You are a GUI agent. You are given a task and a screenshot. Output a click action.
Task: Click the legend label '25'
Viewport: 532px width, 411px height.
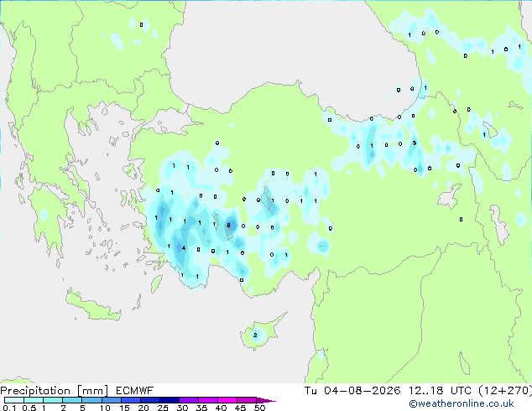point(163,408)
